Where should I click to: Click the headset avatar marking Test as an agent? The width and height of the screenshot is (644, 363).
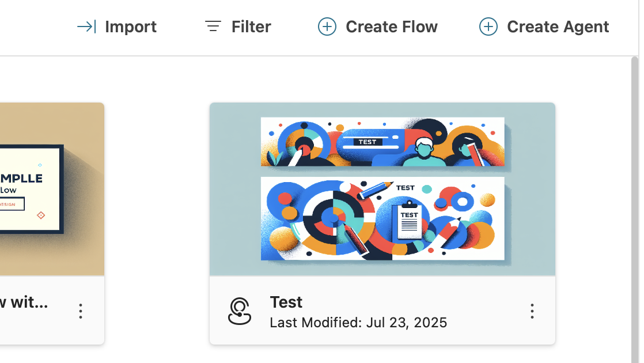point(238,311)
